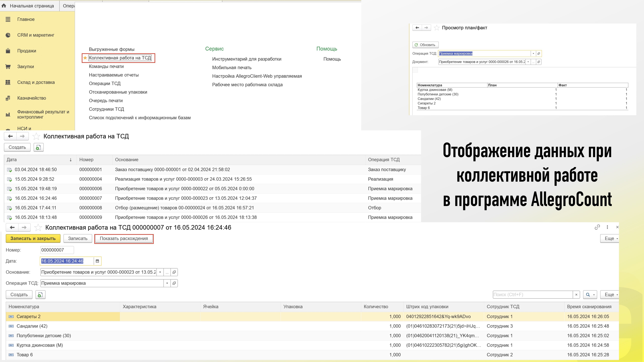Expand Операция ТСД dropdown in план/факт window

click(533, 53)
